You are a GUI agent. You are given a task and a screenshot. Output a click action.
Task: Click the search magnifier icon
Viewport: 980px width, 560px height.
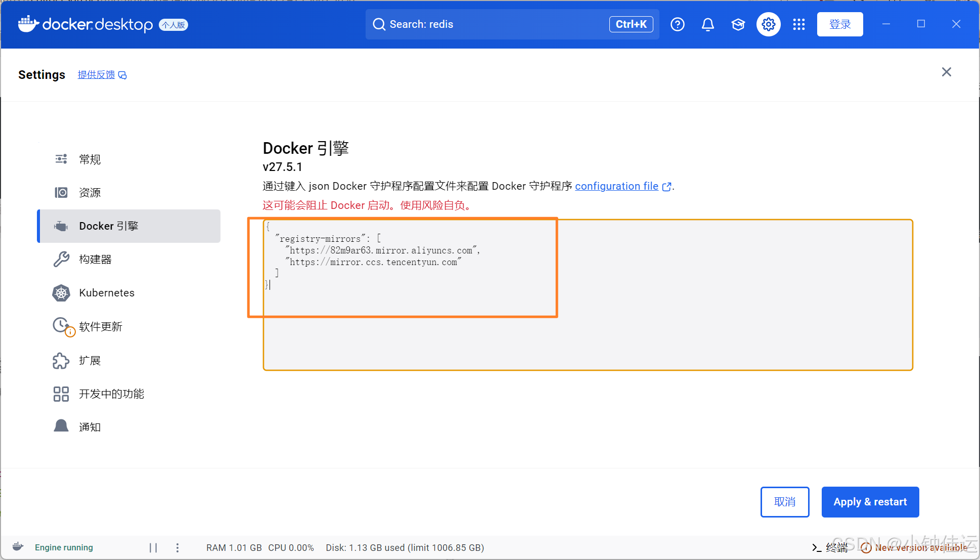tap(379, 24)
